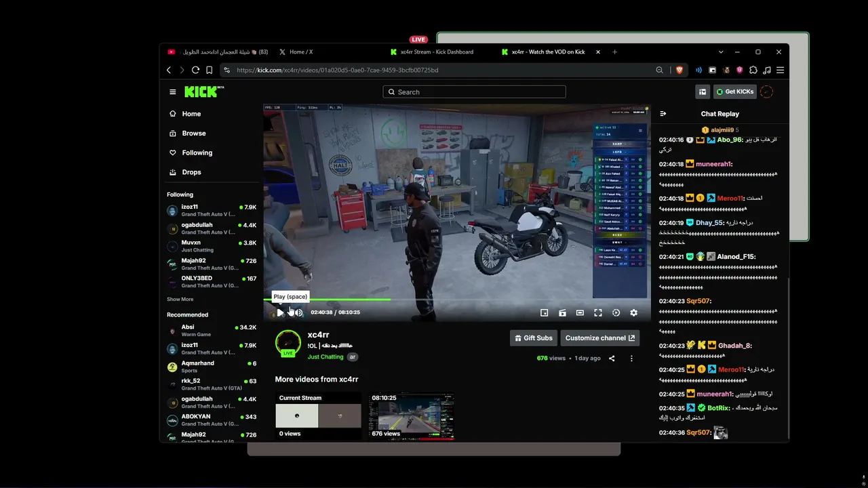
Task: Open the Kick store box icon
Action: tap(703, 91)
